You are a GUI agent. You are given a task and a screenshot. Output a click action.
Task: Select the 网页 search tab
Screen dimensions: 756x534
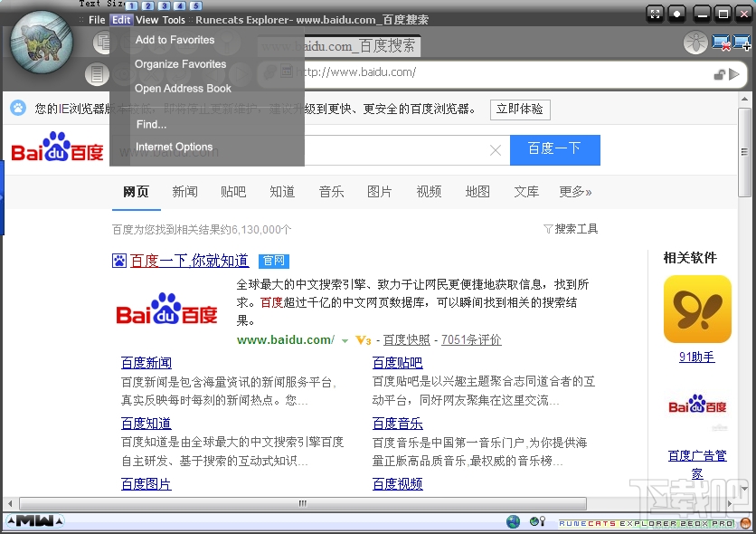[136, 192]
